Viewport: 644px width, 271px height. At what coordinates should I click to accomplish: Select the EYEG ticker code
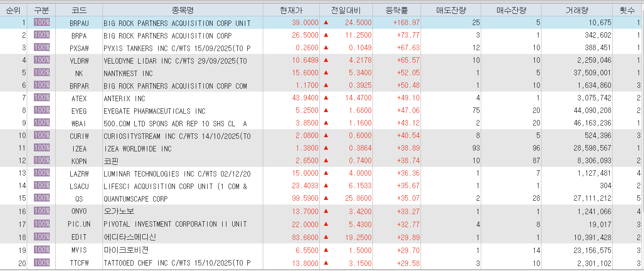(x=80, y=111)
